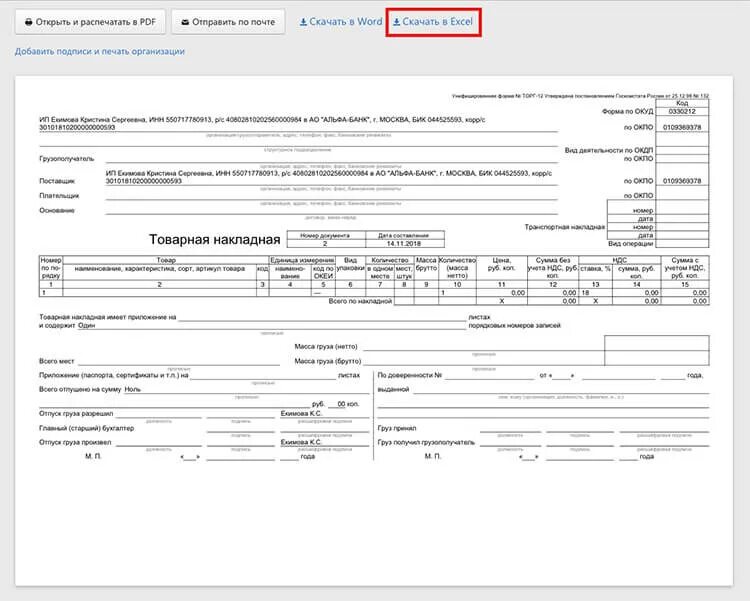Click the 'Поставщик' label
750x601 pixels.
coord(57,181)
